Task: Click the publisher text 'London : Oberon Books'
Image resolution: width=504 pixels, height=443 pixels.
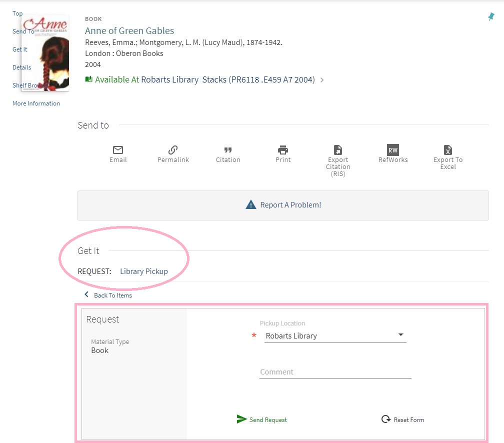Action: click(x=124, y=53)
